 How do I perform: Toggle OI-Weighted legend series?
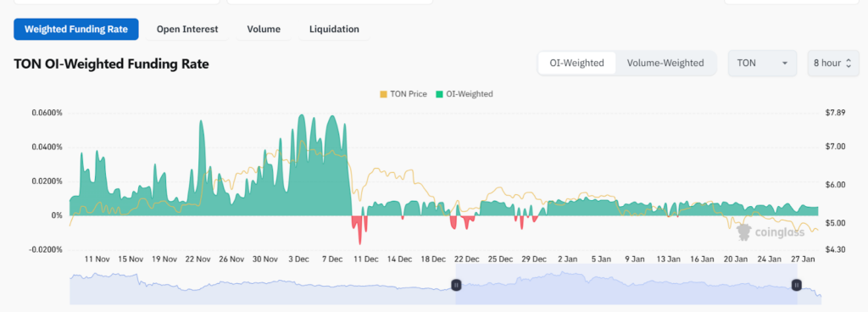pos(465,94)
